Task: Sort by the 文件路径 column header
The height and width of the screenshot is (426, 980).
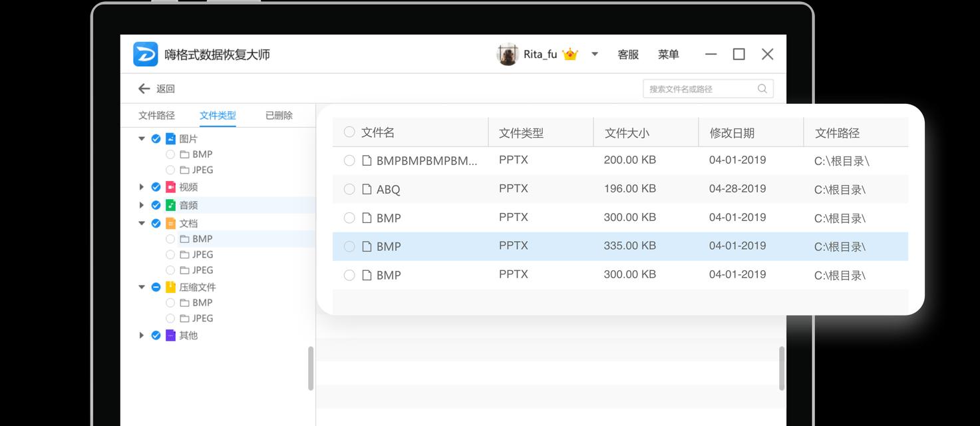Action: 837,133
